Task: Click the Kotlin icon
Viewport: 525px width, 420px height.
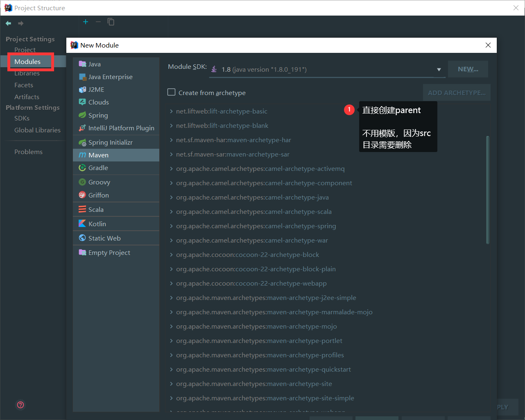Action: point(82,224)
